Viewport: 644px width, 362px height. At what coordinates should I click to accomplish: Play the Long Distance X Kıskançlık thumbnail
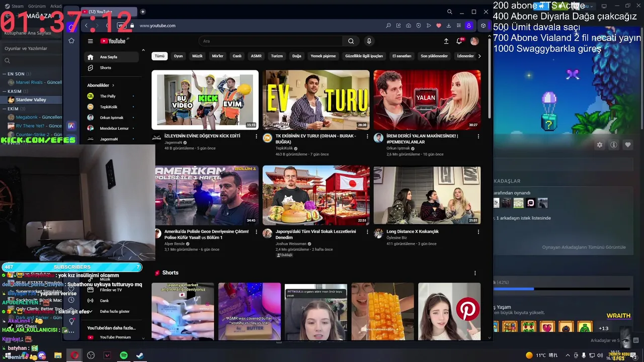pyautogui.click(x=427, y=195)
